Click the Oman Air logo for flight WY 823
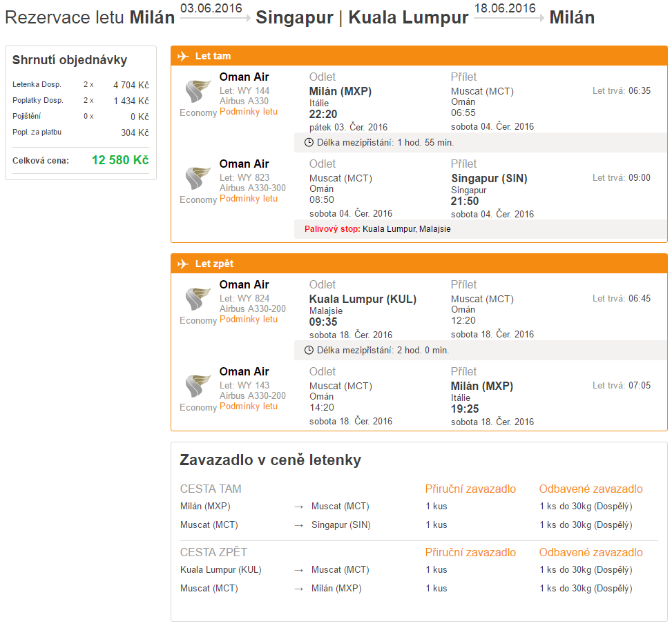The image size is (672, 628). tap(198, 178)
